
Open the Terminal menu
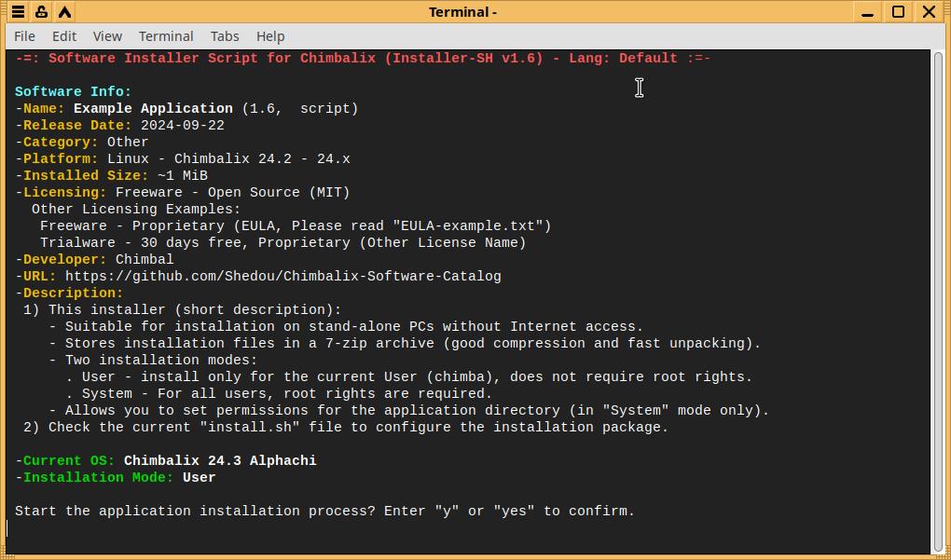[166, 36]
